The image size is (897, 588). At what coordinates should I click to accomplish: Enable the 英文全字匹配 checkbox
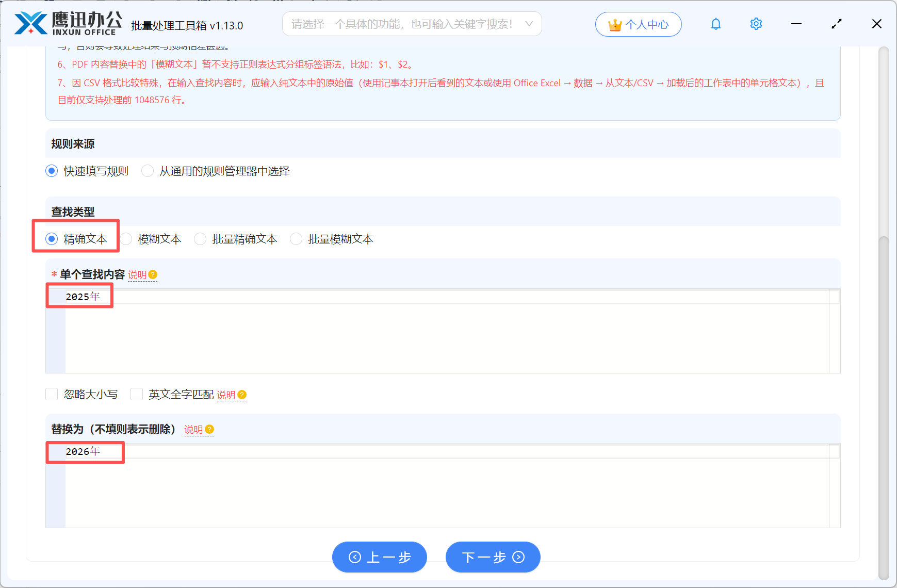pyautogui.click(x=137, y=394)
